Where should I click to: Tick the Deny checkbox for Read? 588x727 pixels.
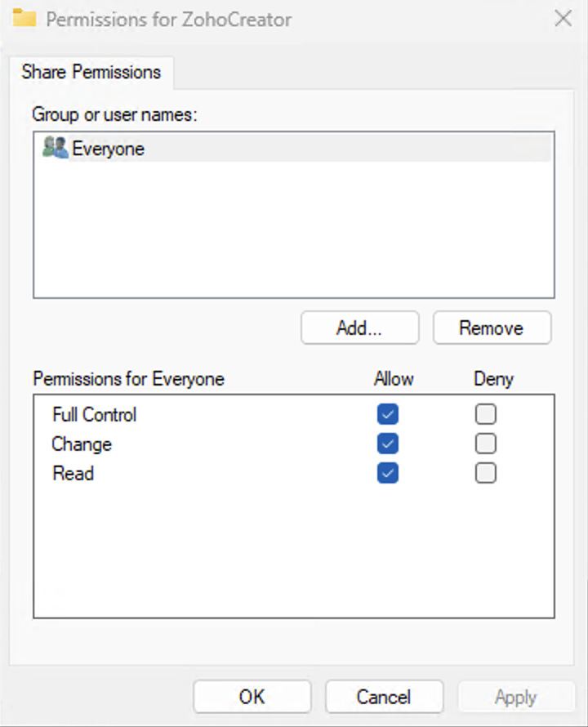pyautogui.click(x=486, y=473)
